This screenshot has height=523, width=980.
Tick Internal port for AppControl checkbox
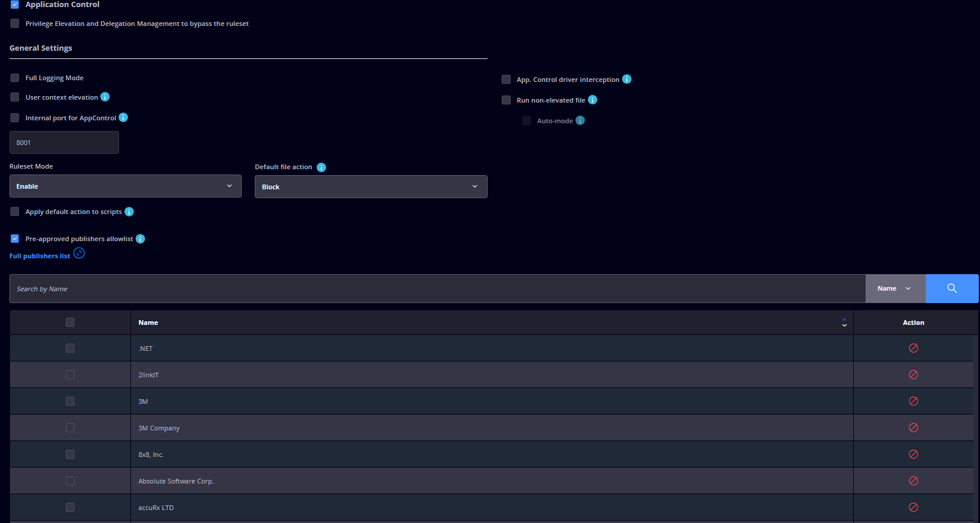tap(15, 117)
